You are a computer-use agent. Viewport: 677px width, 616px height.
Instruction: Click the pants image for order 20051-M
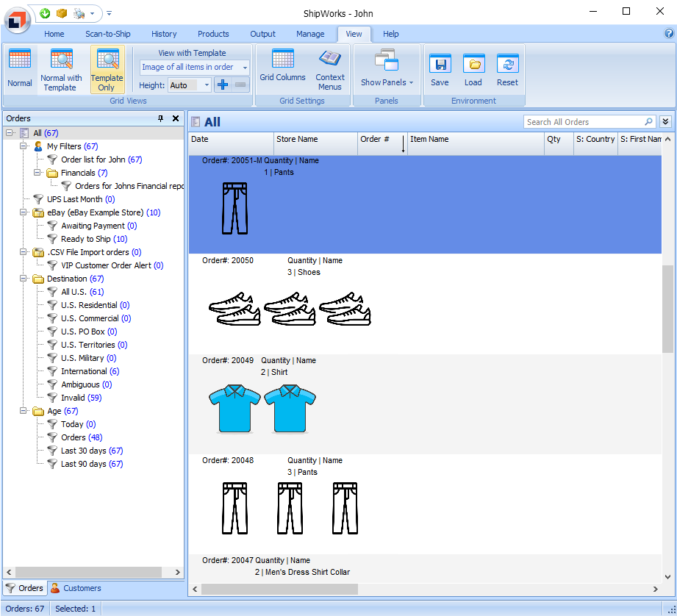pyautogui.click(x=235, y=209)
